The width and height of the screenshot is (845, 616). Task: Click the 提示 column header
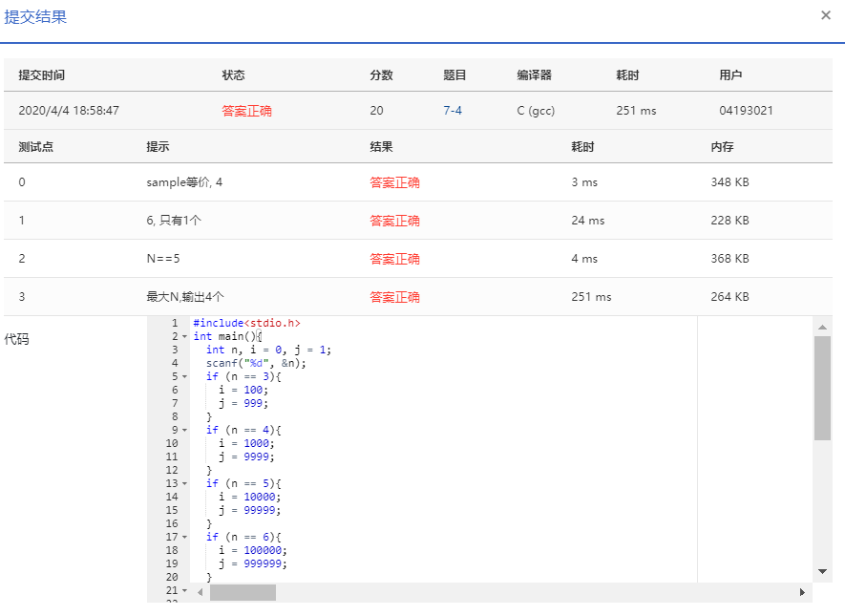point(158,146)
